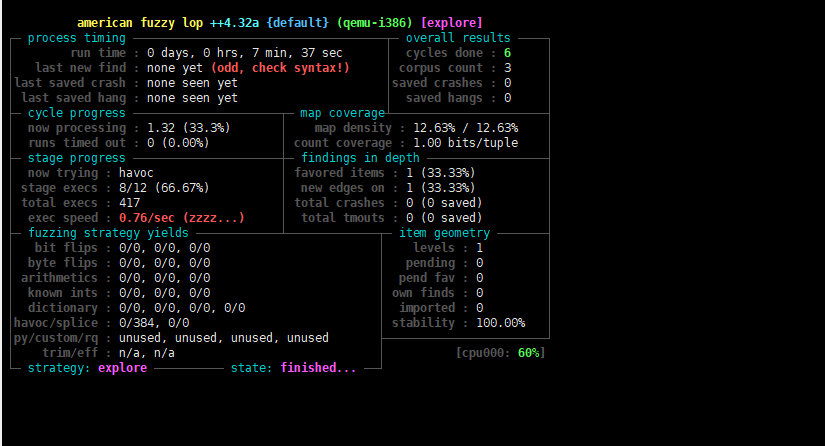Image resolution: width=825 pixels, height=446 pixels.
Task: Click the saved hangs value '0'
Action: coord(507,98)
